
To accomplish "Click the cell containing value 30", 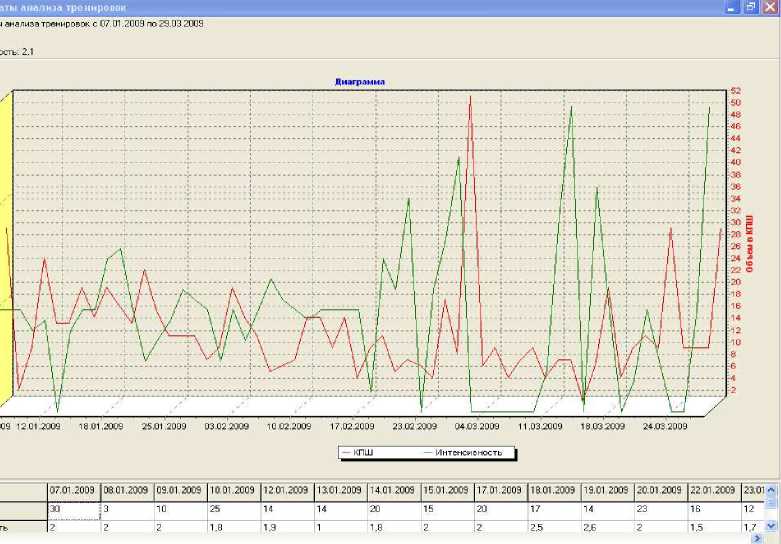I will tap(74, 510).
